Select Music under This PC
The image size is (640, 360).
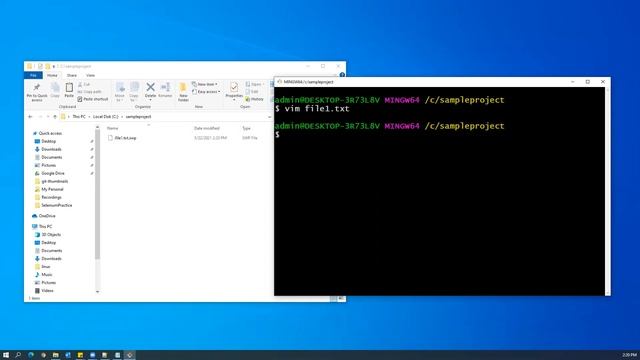(46, 275)
